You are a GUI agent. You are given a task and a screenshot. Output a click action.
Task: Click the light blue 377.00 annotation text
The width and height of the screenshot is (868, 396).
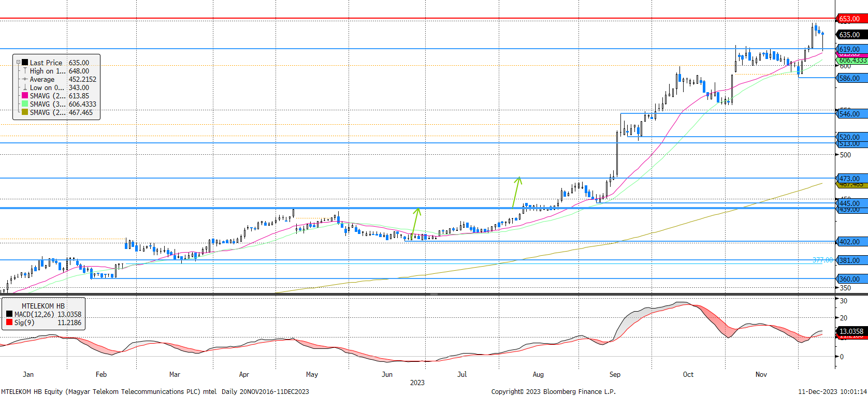pyautogui.click(x=822, y=260)
